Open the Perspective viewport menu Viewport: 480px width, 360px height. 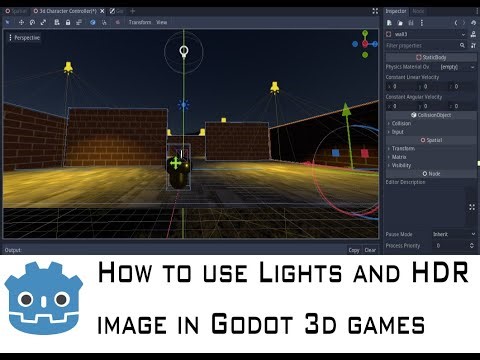coord(24,38)
